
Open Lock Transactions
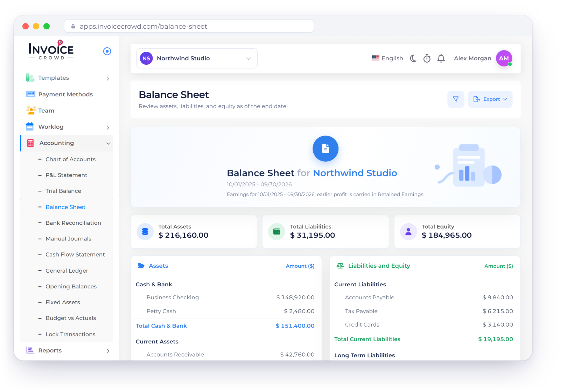pos(70,334)
